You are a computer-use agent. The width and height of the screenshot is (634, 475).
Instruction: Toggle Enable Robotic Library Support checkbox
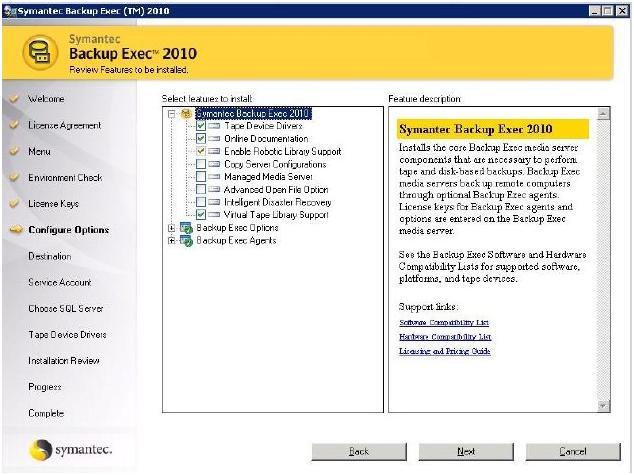(201, 152)
